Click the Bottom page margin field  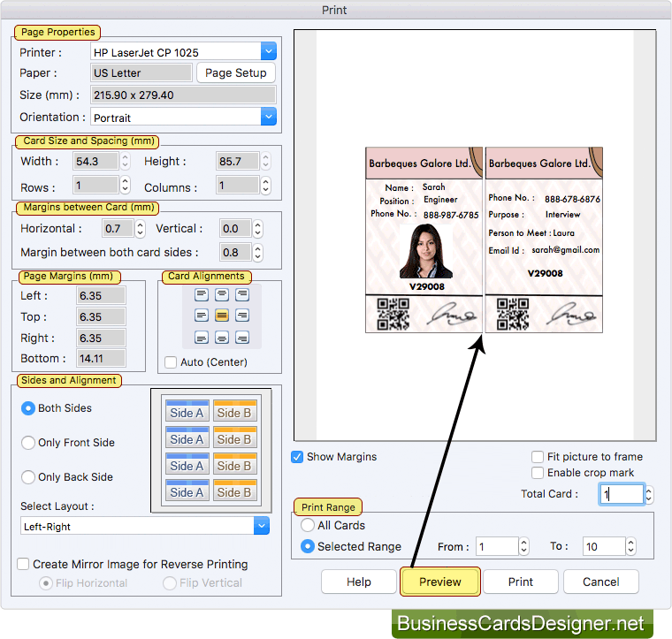click(x=101, y=358)
